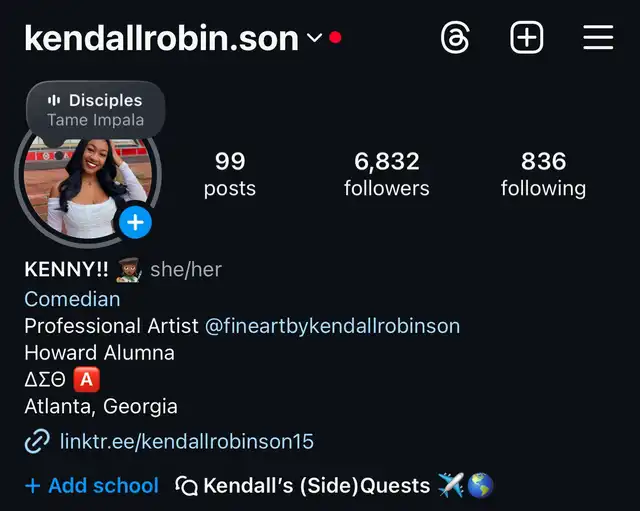Tap the Add school button
Viewport: 640px width, 511px height.
(x=92, y=486)
